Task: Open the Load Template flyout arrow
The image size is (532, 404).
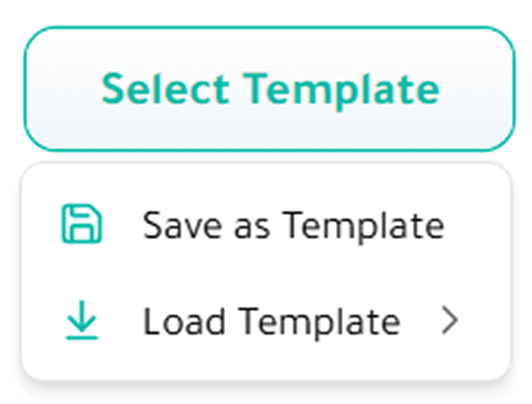Action: (x=449, y=322)
